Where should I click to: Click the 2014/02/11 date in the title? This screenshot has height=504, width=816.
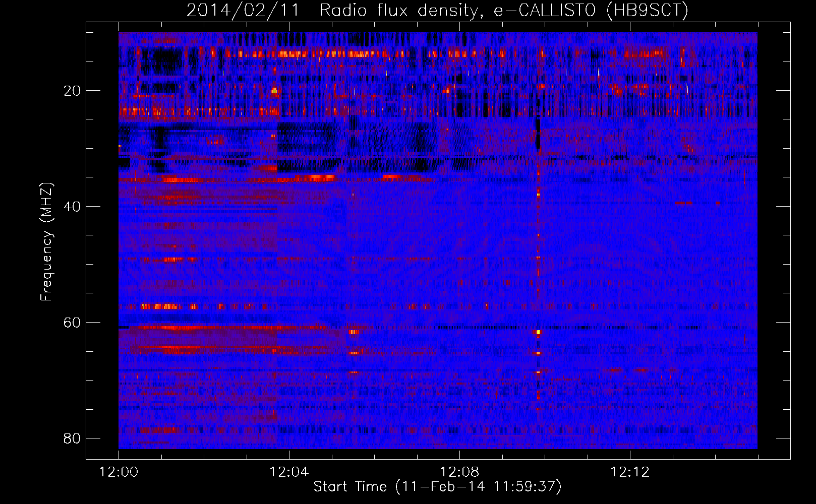tap(243, 11)
